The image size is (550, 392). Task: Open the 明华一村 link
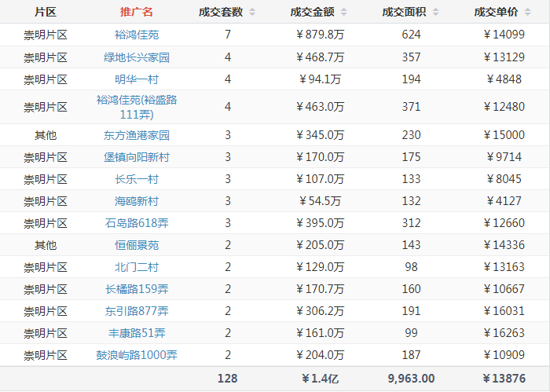[x=137, y=79]
